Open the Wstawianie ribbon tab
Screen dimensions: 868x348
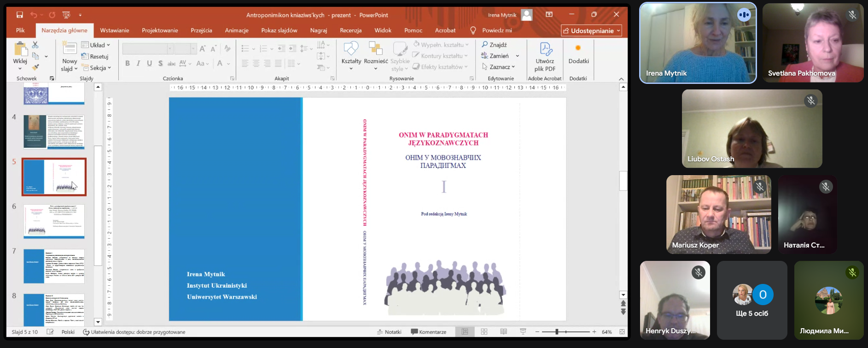(x=114, y=30)
